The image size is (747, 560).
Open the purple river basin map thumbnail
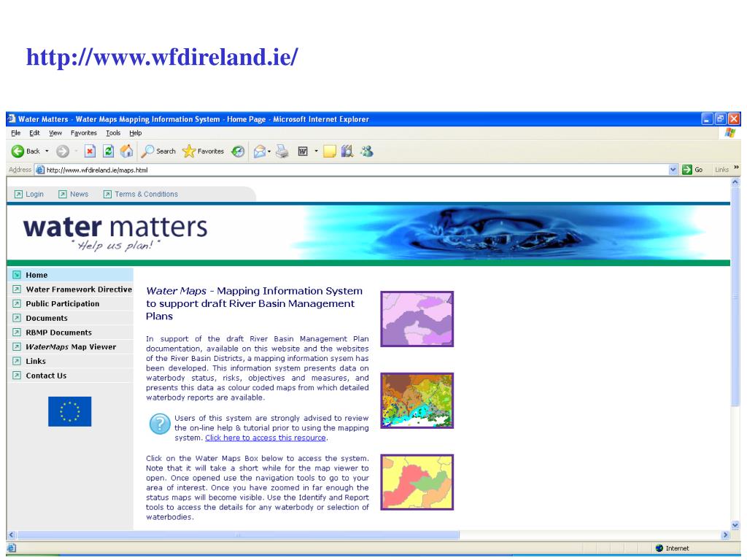[x=417, y=319]
